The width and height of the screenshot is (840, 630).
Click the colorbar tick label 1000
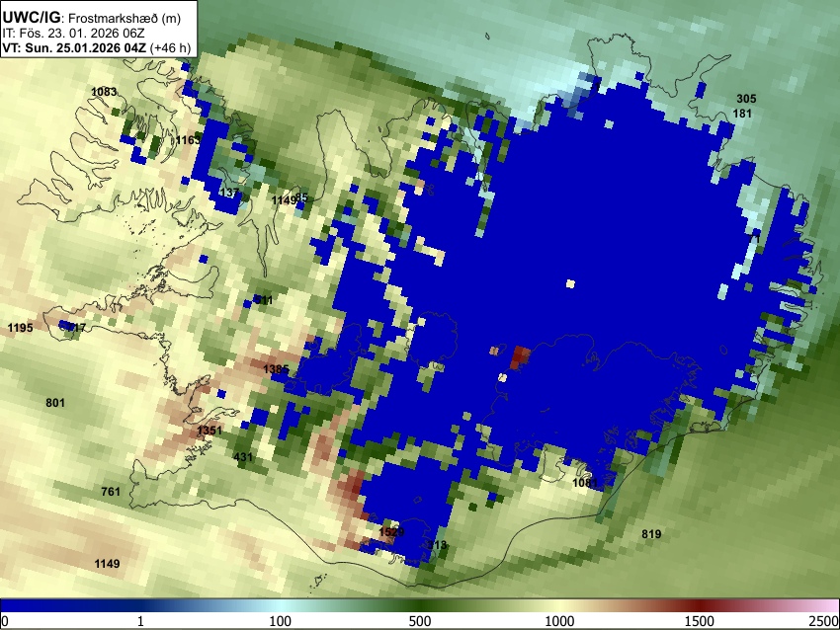559,621
